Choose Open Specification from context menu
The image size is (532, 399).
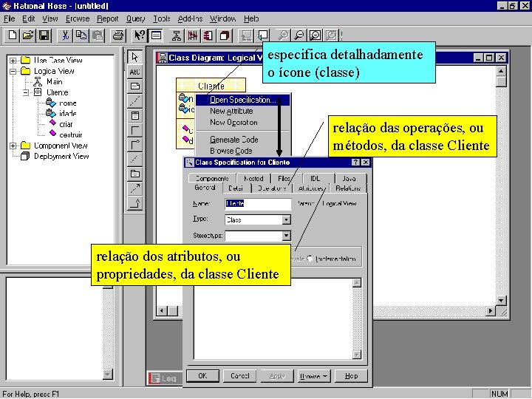[x=242, y=100]
